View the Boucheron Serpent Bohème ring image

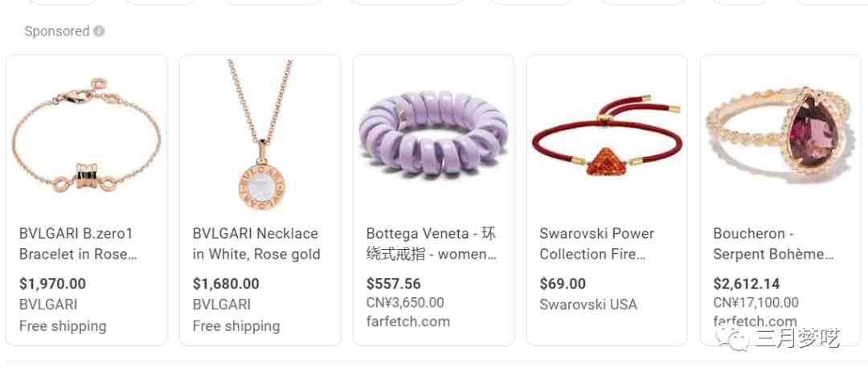780,136
